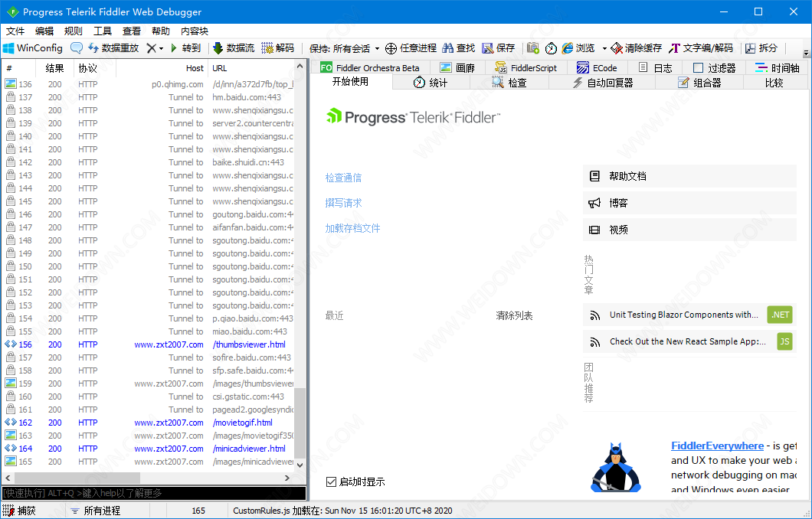Viewport: 812px width, 519px height.
Task: Open the 保持: 所有会话 dropdown
Action: 345,49
